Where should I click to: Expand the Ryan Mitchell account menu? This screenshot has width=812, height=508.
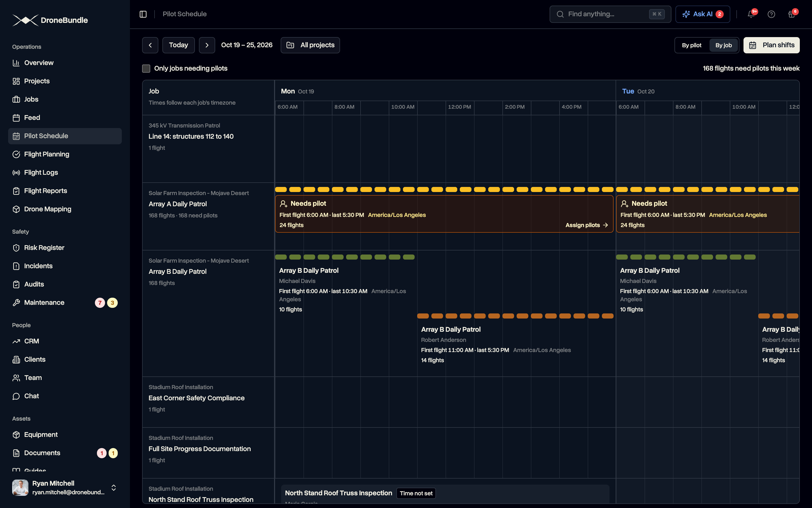[x=65, y=487]
